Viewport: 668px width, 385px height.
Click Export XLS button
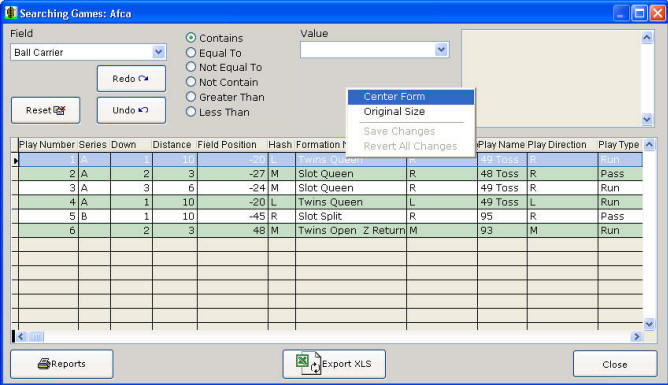point(334,364)
